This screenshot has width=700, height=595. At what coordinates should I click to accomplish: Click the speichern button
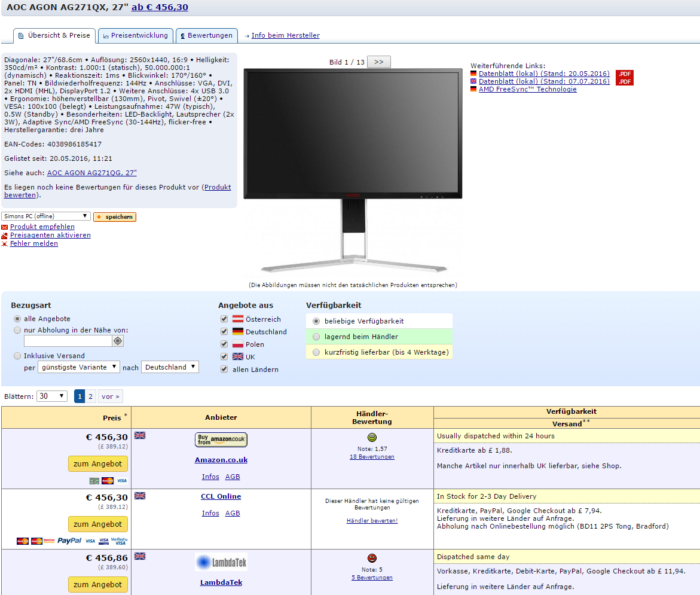coord(115,216)
